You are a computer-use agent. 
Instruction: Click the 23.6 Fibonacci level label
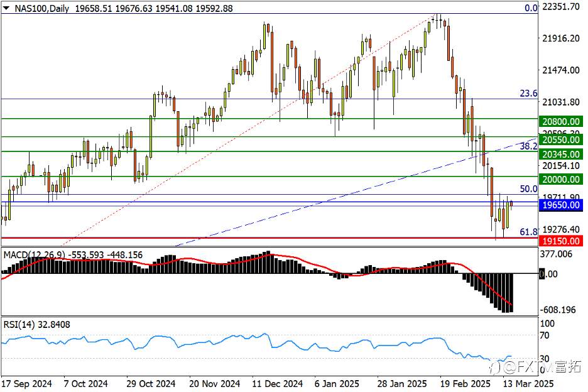pos(528,94)
